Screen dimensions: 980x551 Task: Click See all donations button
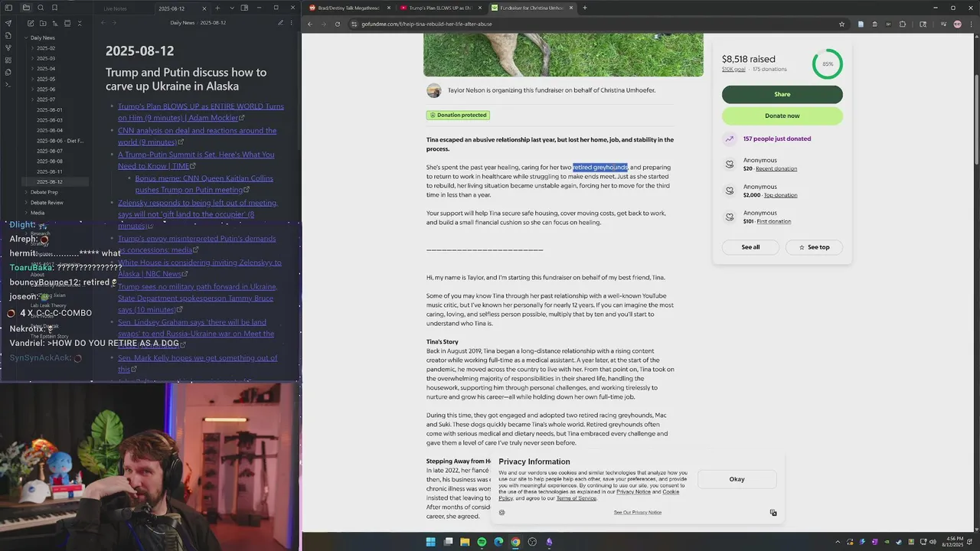(x=750, y=247)
